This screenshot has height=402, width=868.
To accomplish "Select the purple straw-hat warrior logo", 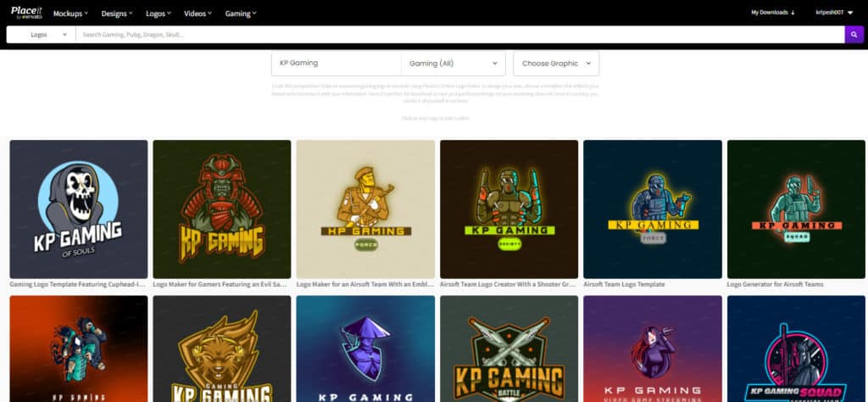I will 365,349.
